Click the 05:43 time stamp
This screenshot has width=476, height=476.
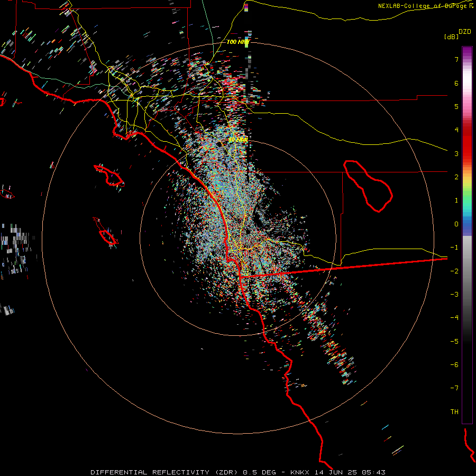pyautogui.click(x=373, y=472)
